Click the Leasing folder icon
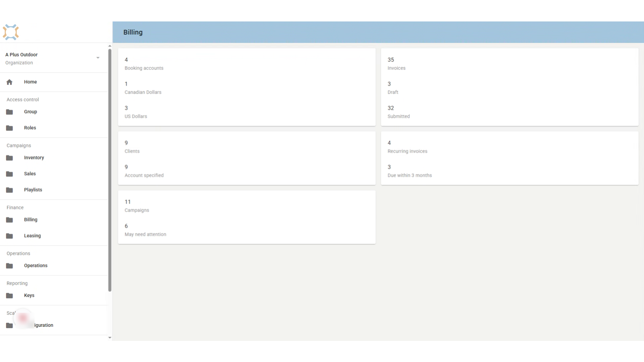The width and height of the screenshot is (644, 362). point(9,236)
